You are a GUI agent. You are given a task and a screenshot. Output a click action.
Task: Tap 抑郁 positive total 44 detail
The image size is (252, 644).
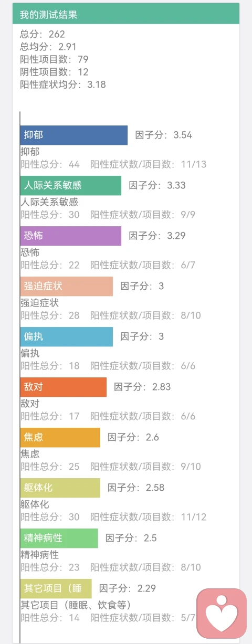coord(50,164)
